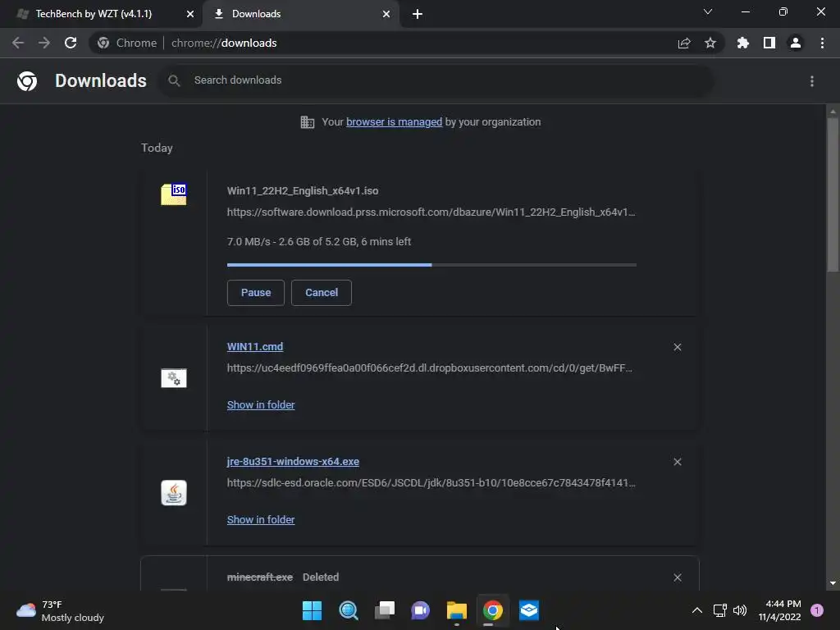Show jre-8u351-windows-x64.exe in folder

(x=261, y=519)
